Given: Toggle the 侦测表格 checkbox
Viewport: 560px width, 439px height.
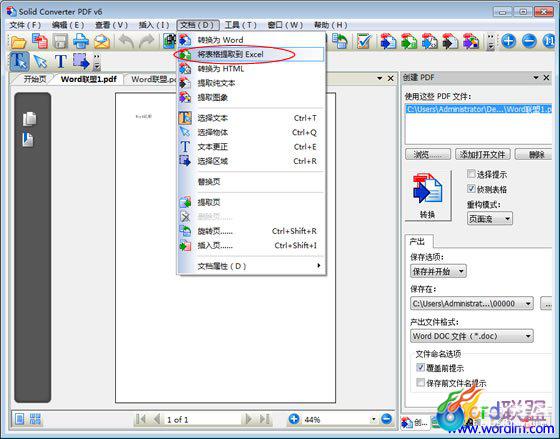Looking at the screenshot, I should [x=471, y=189].
